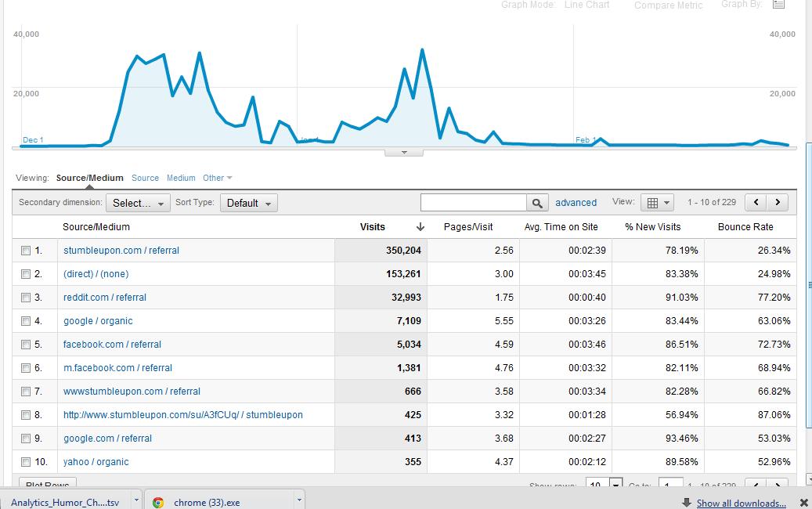Open the chrome (33).exe download options arrow
Screen dimensions: 812x509
pos(299,500)
